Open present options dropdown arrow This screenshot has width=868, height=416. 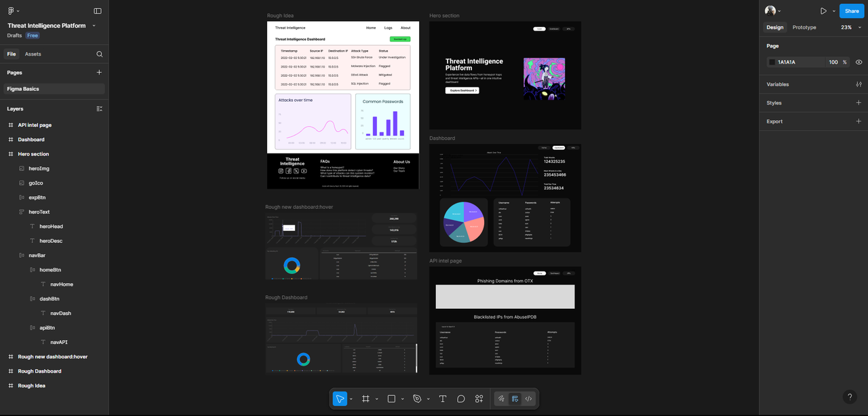click(834, 11)
